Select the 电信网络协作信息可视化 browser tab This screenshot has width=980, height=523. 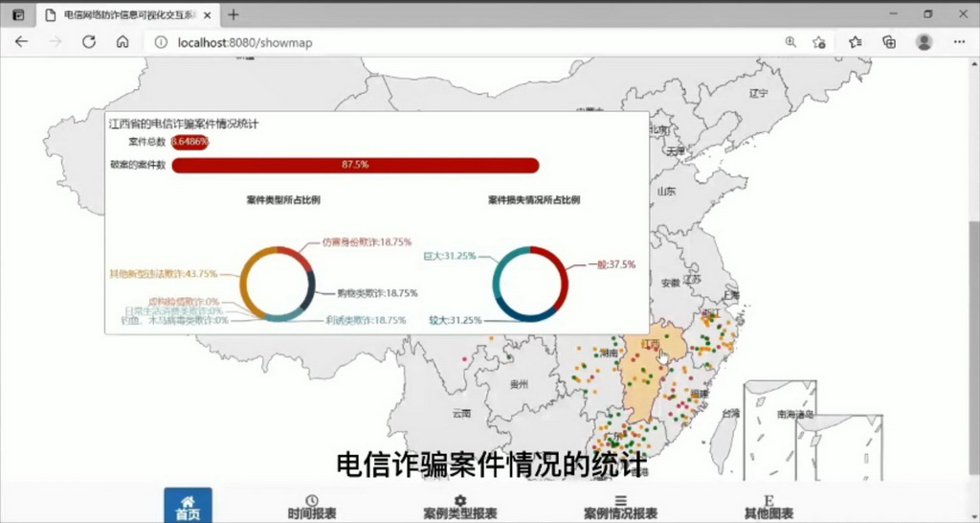click(x=128, y=15)
